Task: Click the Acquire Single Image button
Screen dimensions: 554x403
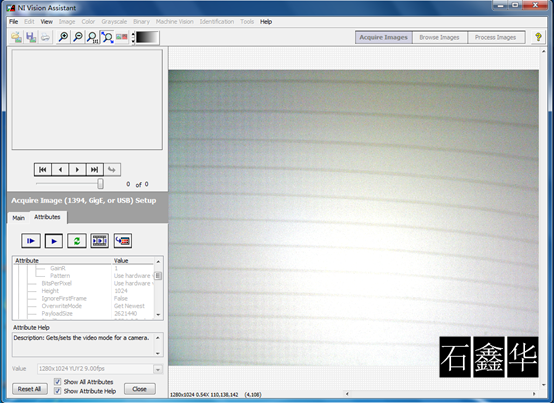Action: 31,241
